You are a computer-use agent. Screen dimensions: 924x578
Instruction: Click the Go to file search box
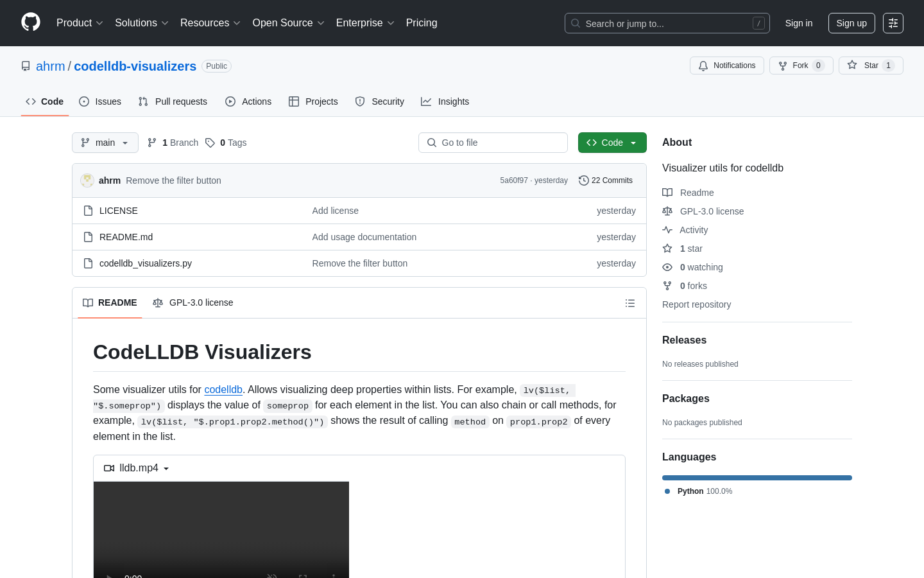tap(493, 143)
